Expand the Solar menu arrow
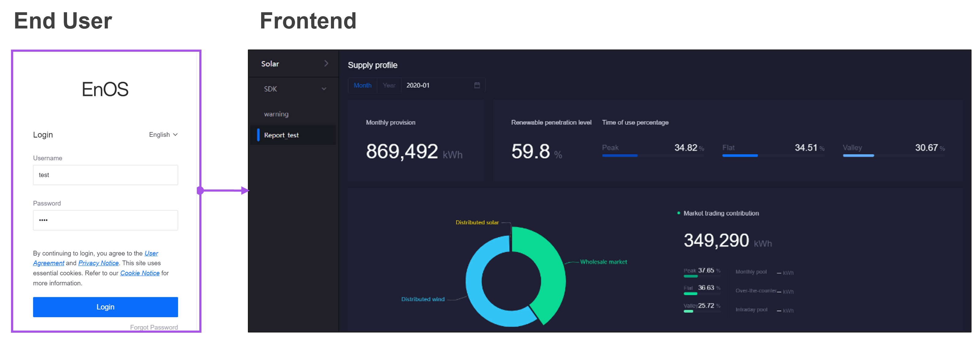 point(326,64)
